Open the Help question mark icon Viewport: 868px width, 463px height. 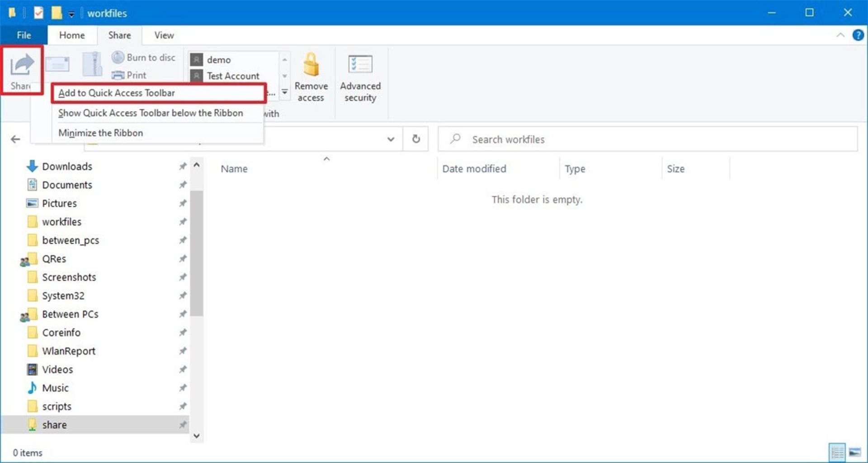[x=858, y=35]
